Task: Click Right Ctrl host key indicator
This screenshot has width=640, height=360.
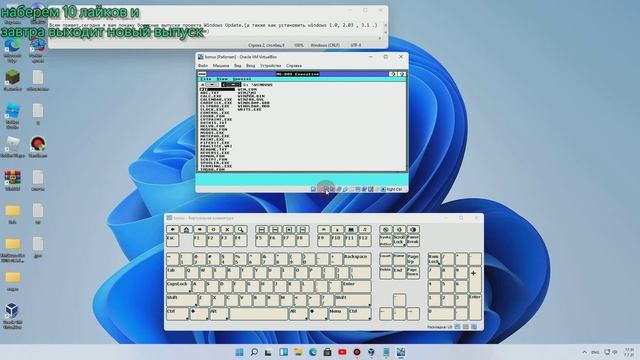Action: click(x=394, y=189)
